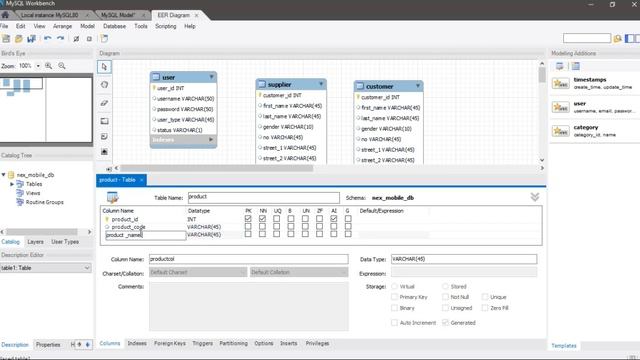Enable the Auto Increment checkbox
The image size is (640, 360).
(x=394, y=322)
